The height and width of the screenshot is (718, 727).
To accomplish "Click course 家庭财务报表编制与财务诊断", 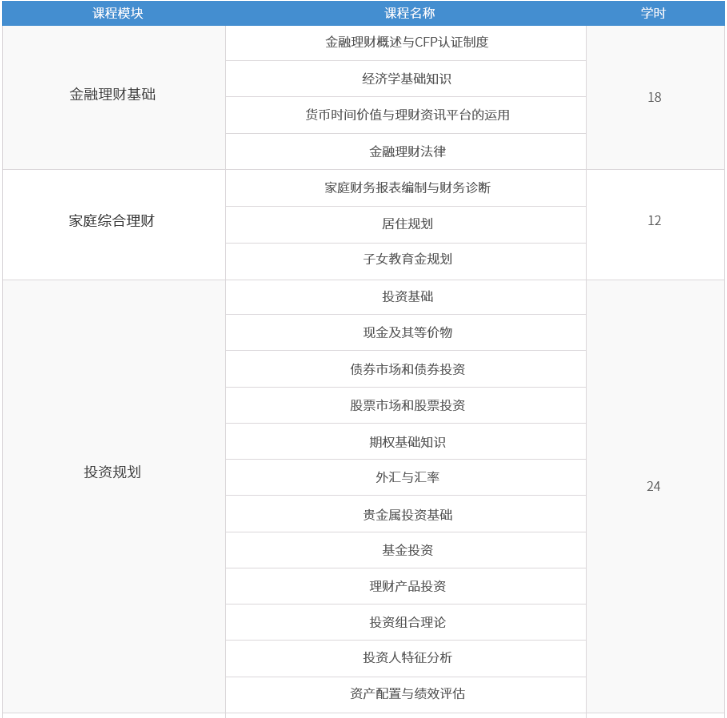I will point(407,187).
